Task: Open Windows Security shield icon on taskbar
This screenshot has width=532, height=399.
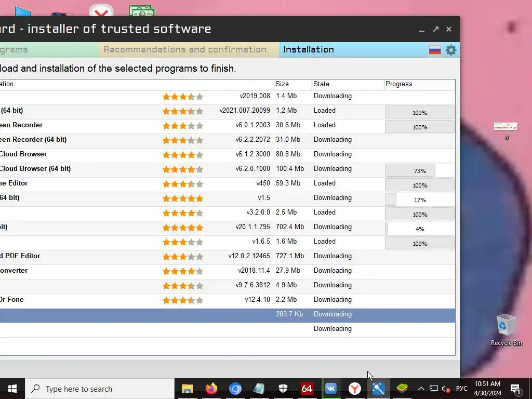Action: tap(283, 389)
